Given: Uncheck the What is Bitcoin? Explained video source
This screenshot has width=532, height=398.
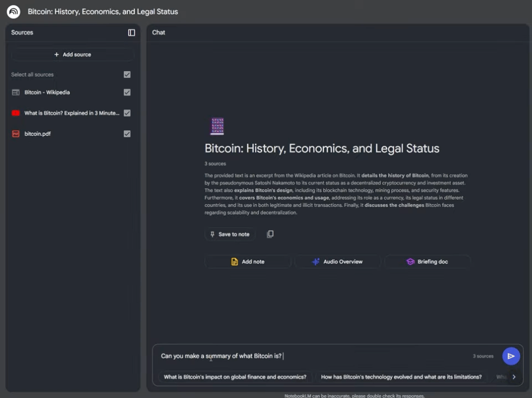Looking at the screenshot, I should click(x=127, y=113).
